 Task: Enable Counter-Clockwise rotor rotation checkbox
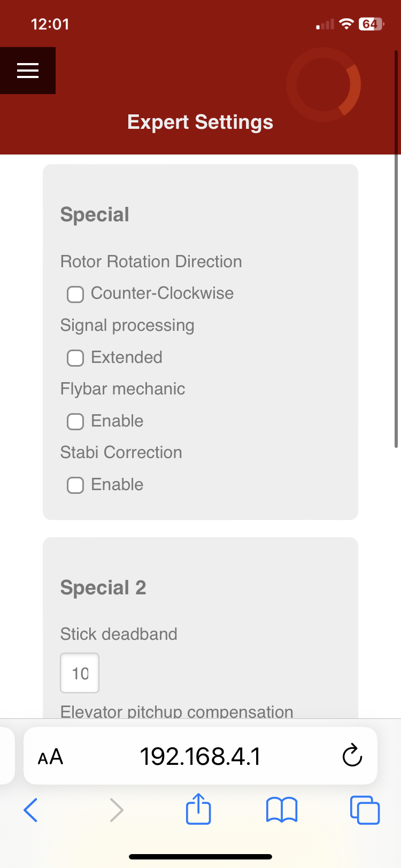75,294
